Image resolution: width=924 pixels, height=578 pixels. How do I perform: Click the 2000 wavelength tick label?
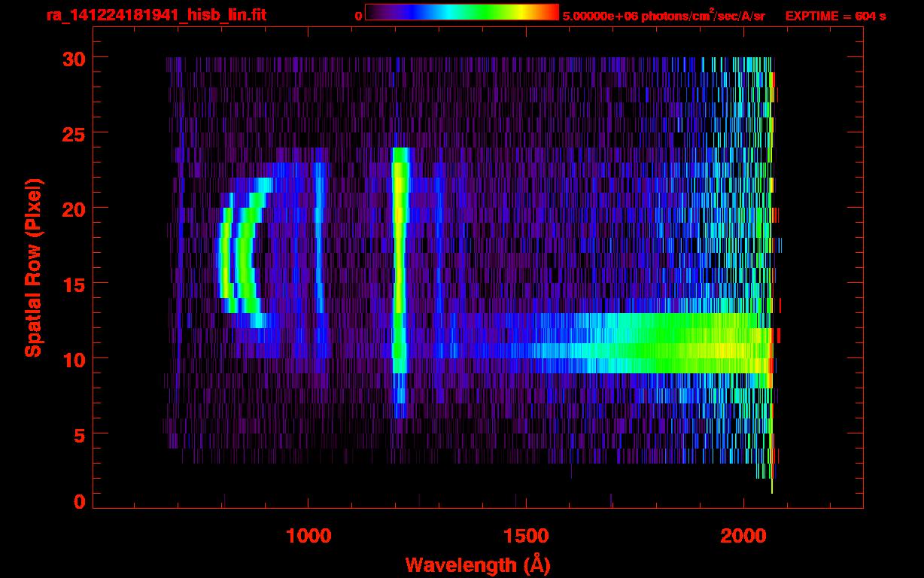click(743, 536)
